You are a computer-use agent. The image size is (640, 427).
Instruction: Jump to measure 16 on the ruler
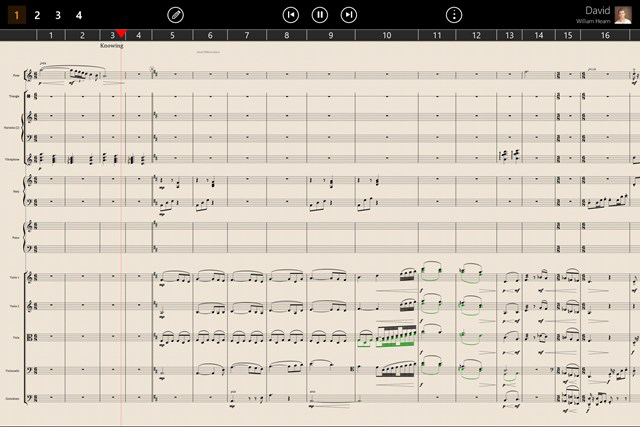click(605, 35)
